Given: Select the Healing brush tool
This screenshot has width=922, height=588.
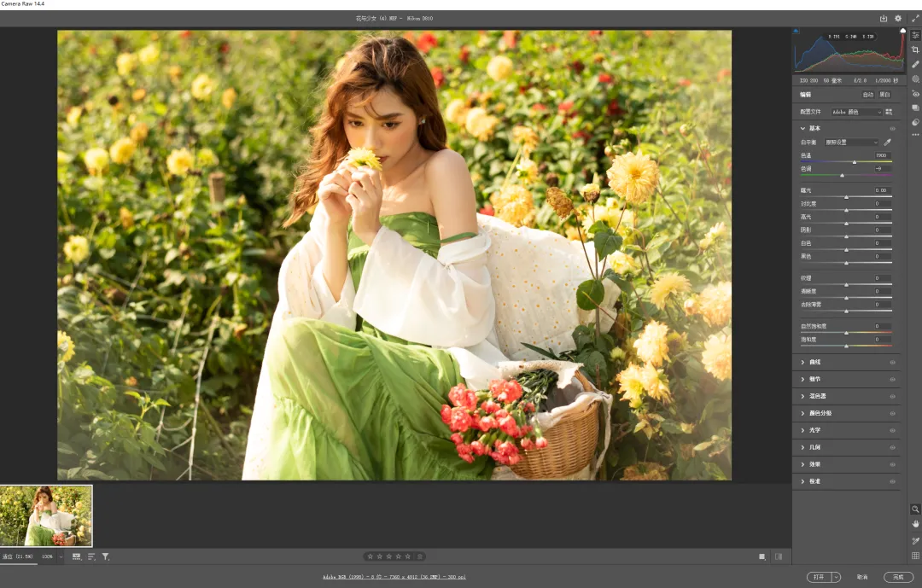Looking at the screenshot, I should tap(915, 64).
